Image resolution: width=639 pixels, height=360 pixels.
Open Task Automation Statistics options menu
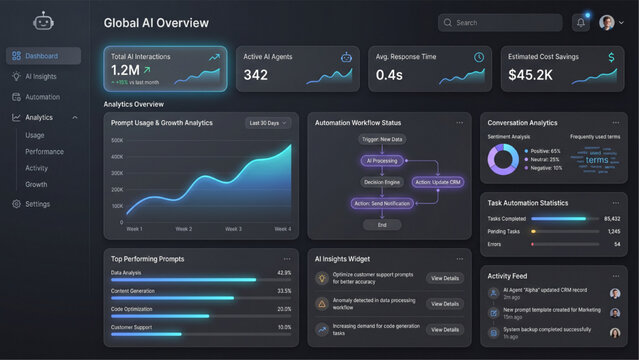click(x=616, y=203)
